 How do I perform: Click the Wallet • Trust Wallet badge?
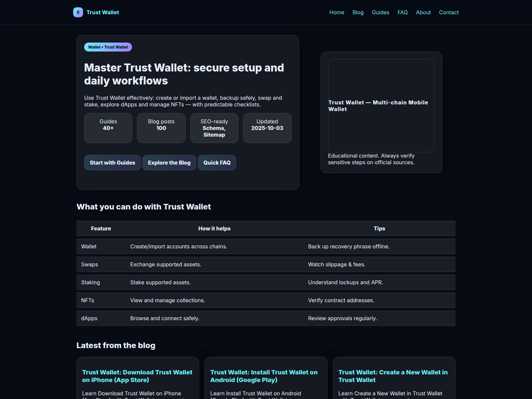click(x=108, y=47)
